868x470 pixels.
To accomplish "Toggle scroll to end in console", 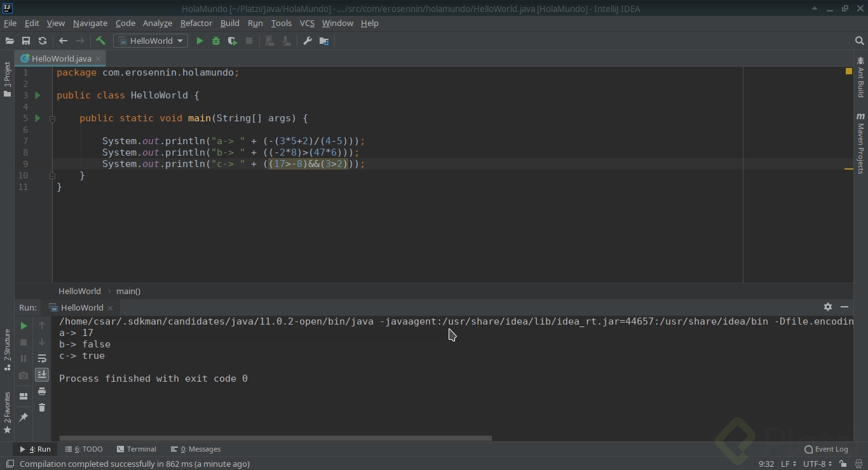I will click(x=42, y=375).
